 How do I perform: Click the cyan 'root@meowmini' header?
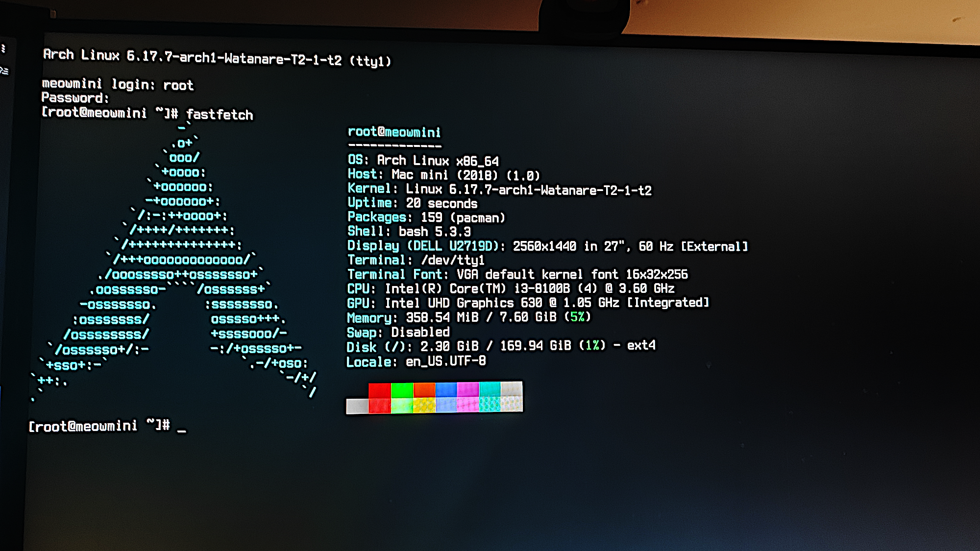click(x=394, y=132)
